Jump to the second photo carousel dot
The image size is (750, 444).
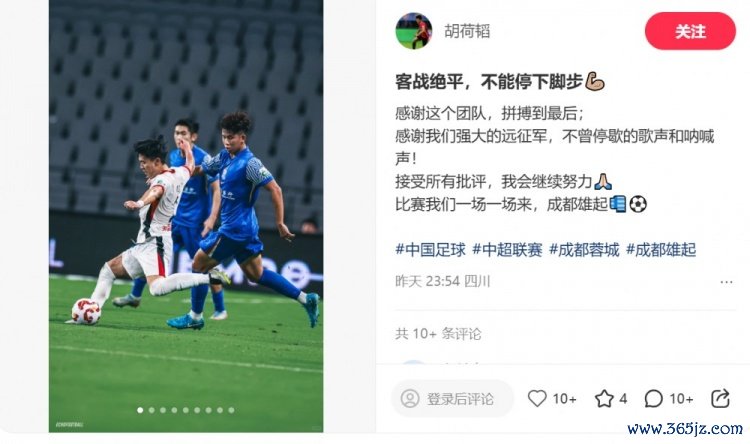coord(152,410)
